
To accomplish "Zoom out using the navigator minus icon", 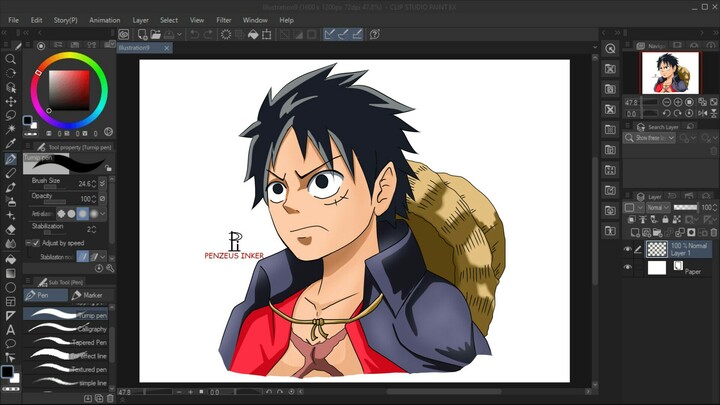I will [666, 102].
